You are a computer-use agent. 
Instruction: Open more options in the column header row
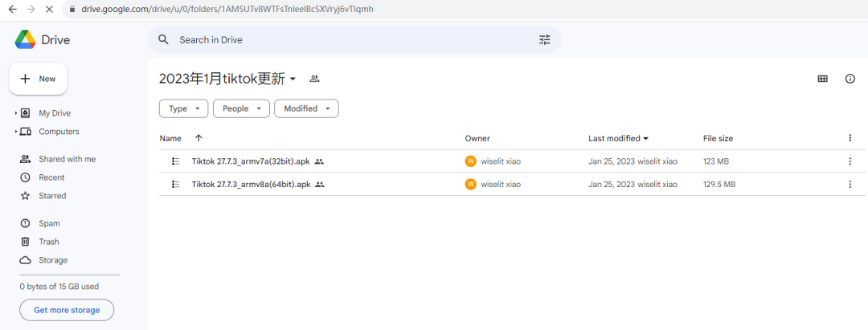(x=850, y=138)
